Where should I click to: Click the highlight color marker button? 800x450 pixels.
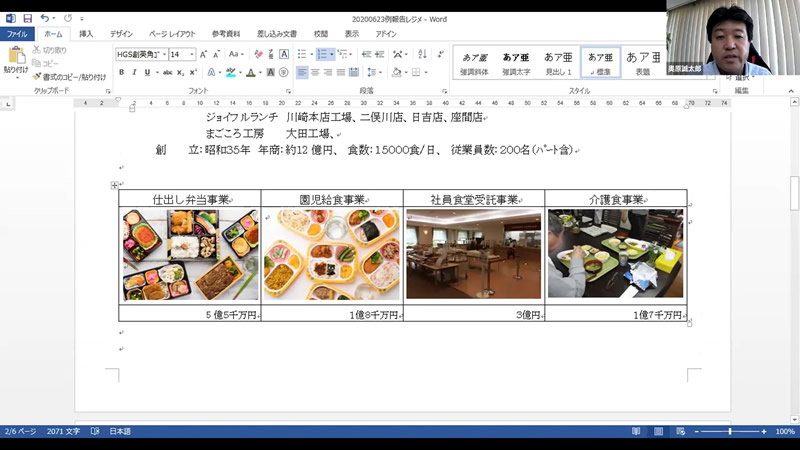click(x=231, y=72)
